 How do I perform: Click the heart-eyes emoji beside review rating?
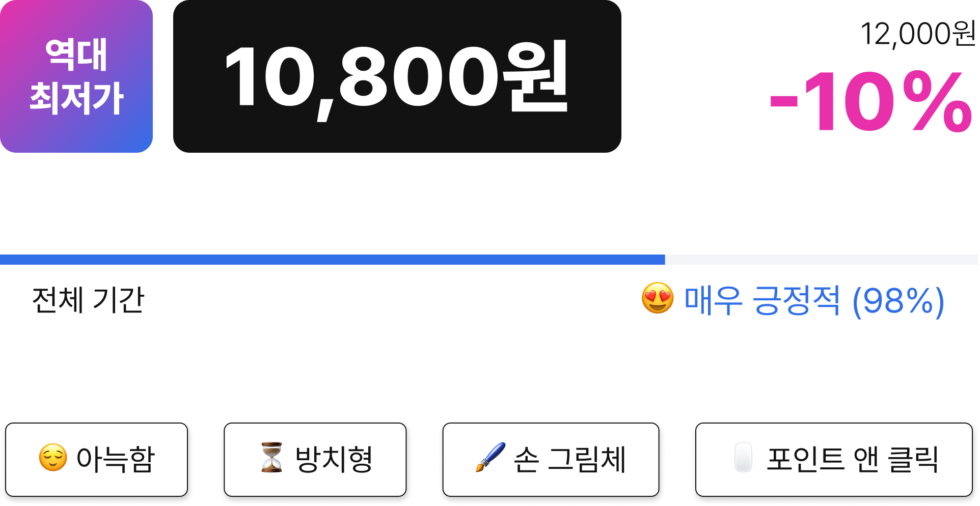coord(658,298)
